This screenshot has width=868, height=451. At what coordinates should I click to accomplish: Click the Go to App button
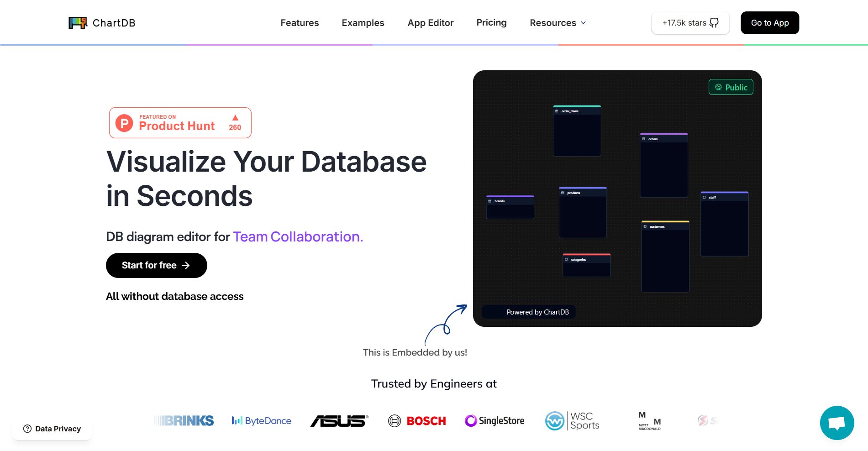click(770, 23)
